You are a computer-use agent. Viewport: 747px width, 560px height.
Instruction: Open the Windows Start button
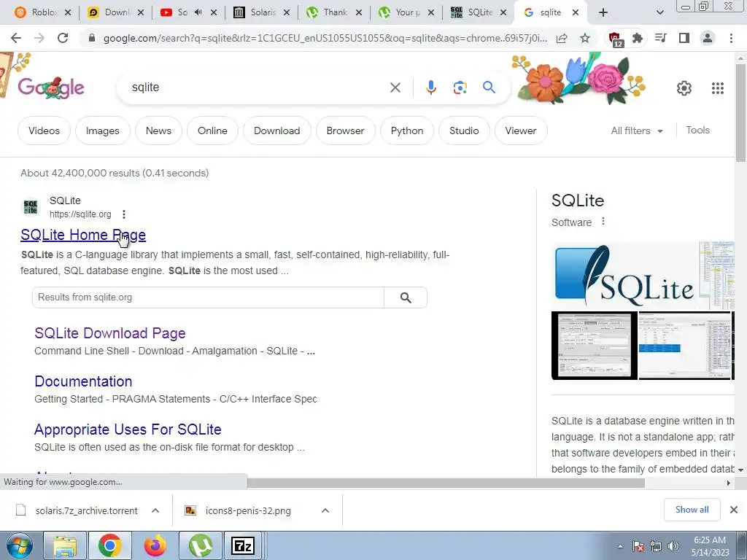click(19, 545)
